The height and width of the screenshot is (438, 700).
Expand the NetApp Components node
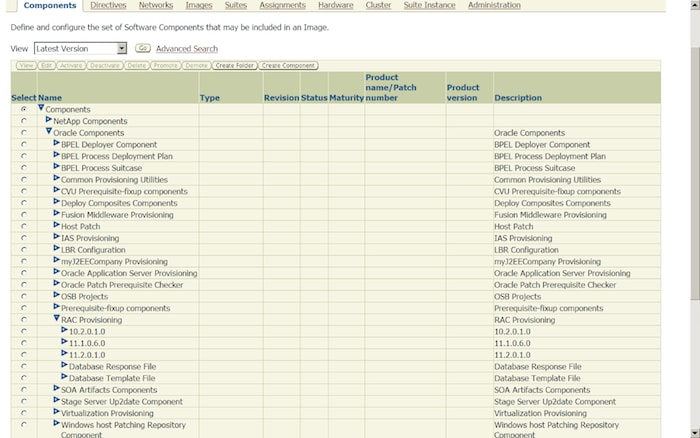49,120
